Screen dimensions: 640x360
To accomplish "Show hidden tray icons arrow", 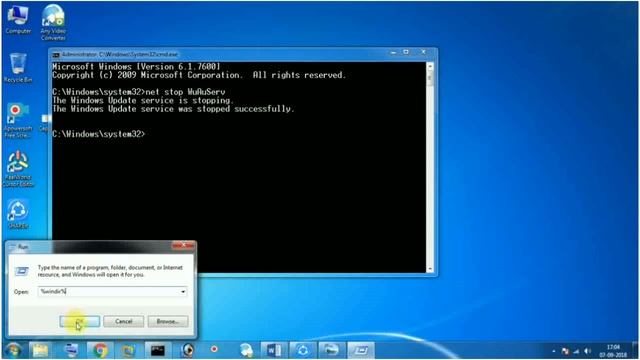I will click(554, 351).
